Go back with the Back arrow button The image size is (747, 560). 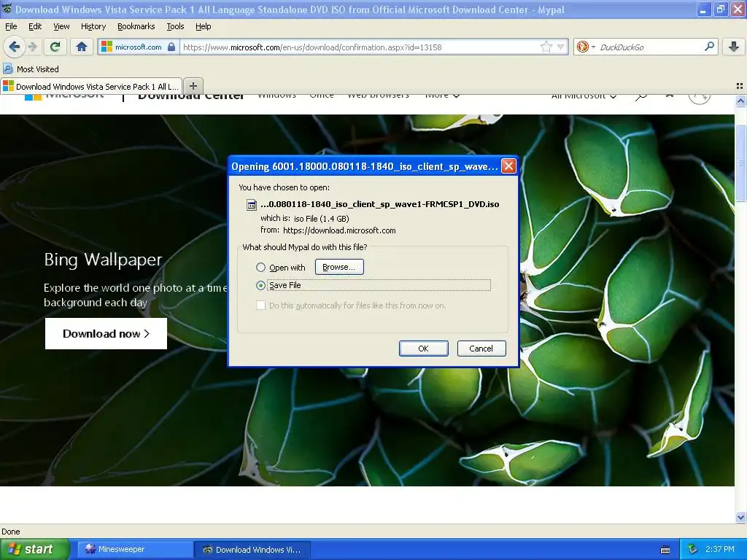coord(14,47)
